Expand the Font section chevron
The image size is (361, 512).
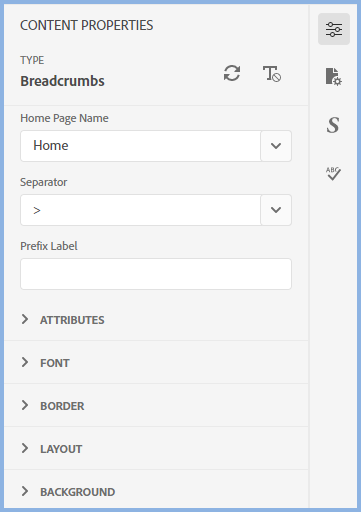click(x=25, y=362)
